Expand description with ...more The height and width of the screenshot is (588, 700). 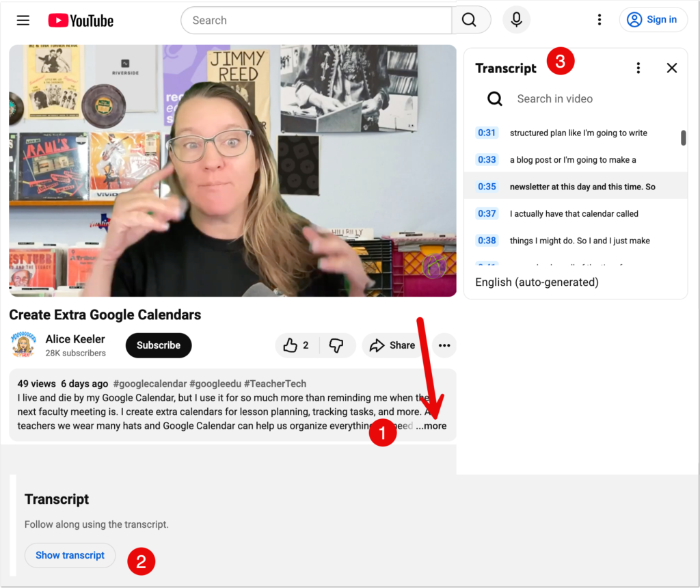(x=431, y=426)
